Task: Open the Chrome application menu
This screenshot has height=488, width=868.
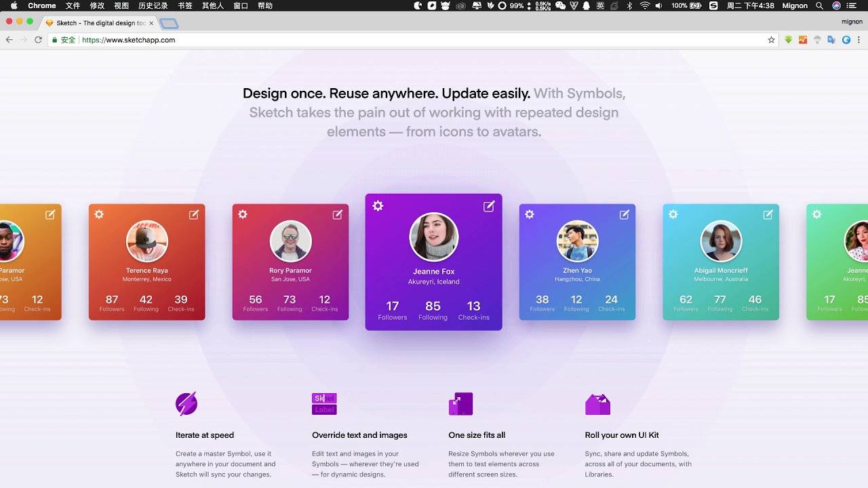Action: click(42, 5)
